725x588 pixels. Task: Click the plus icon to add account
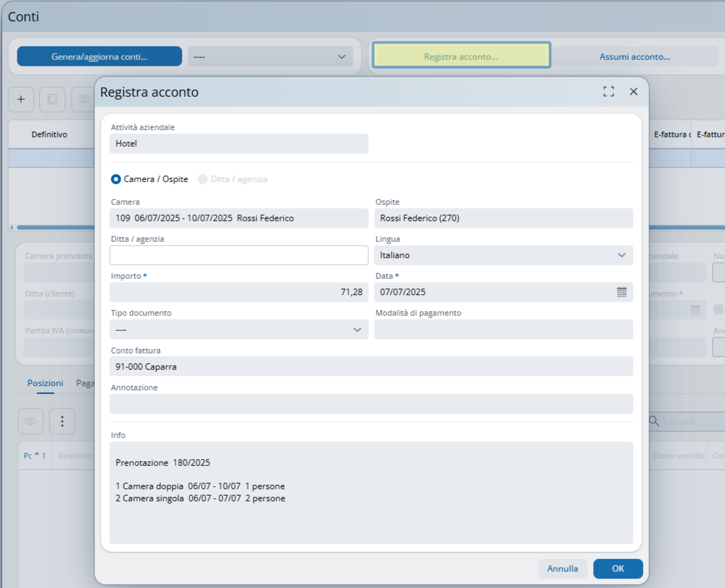click(x=21, y=99)
